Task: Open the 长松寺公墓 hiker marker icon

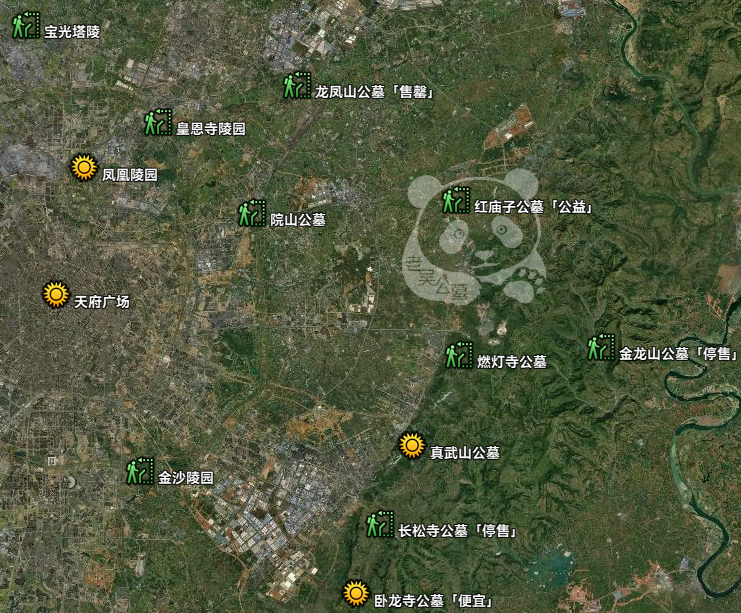Action: [x=379, y=524]
